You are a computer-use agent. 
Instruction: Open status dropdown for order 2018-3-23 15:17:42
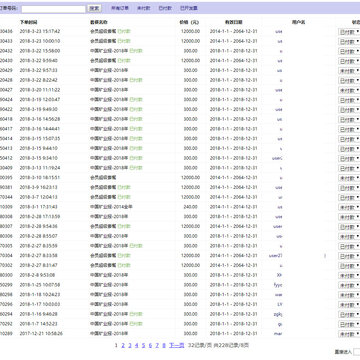click(x=349, y=32)
